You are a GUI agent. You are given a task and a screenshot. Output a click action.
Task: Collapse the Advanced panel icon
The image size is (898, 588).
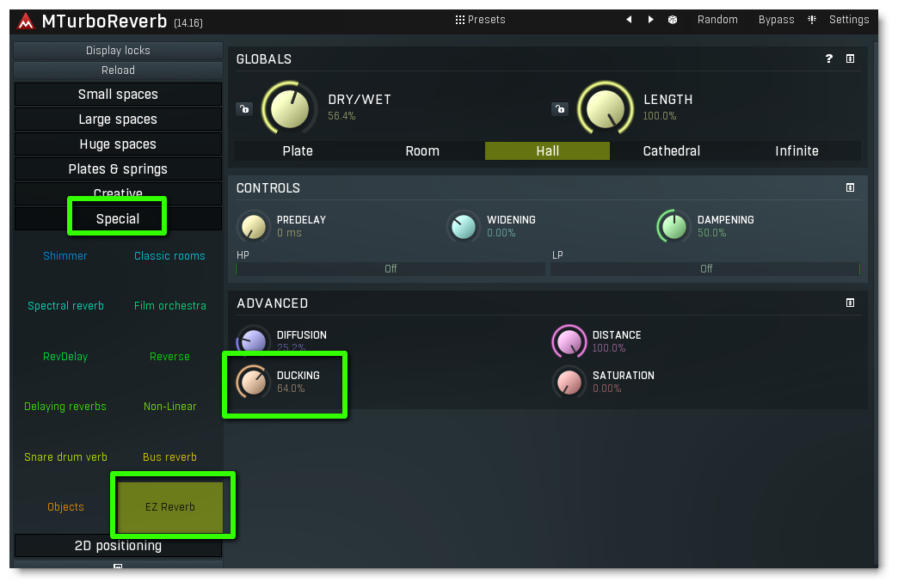click(x=850, y=303)
